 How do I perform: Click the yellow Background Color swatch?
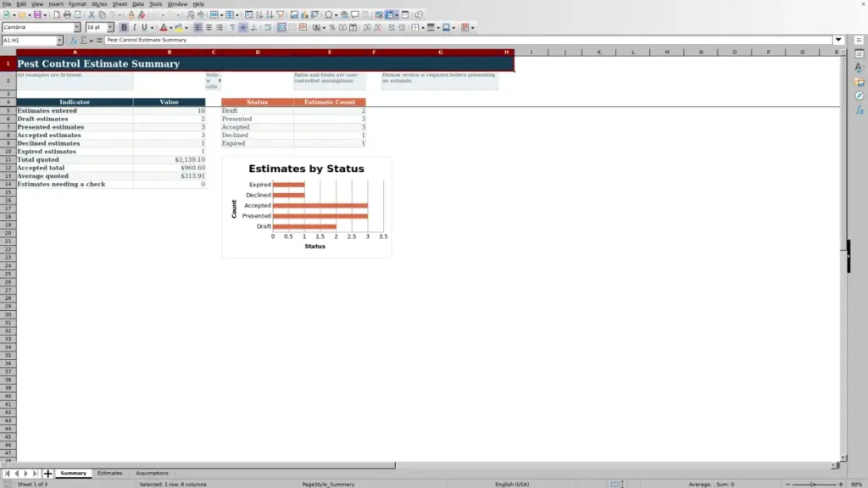179,27
